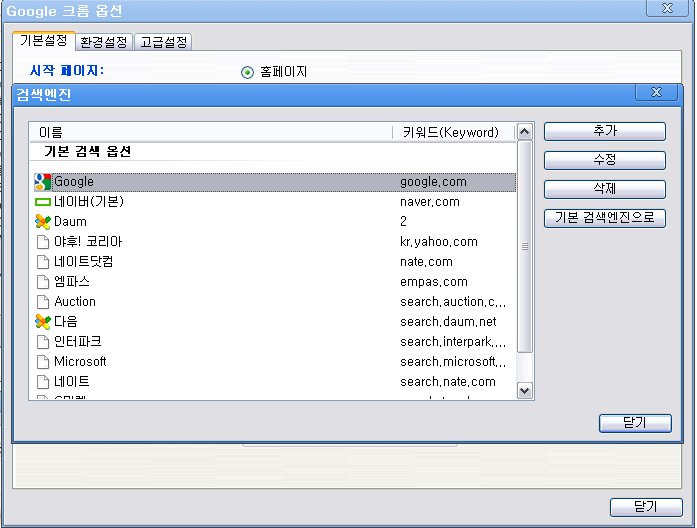Select the 네이트 entry
The height and width of the screenshot is (528, 697).
click(x=72, y=382)
